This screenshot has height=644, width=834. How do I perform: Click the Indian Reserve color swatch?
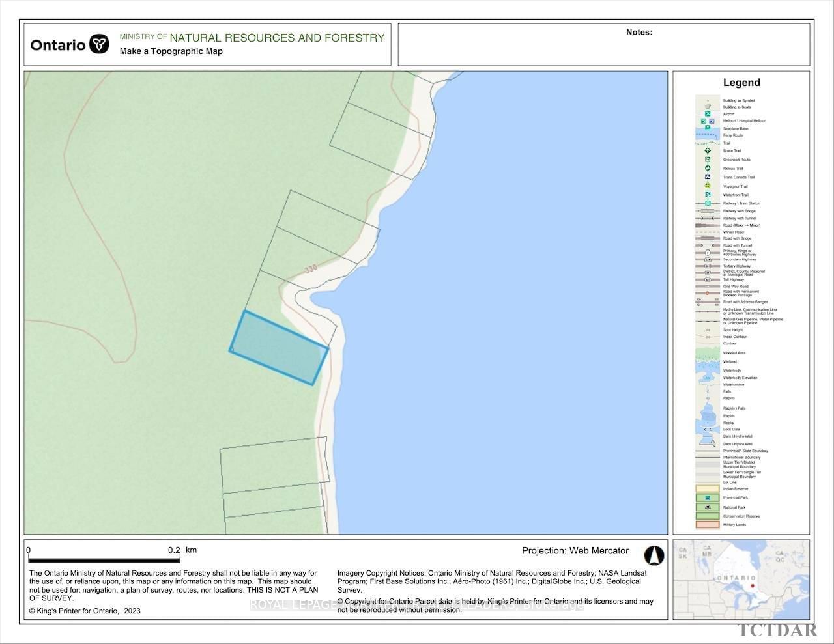pyautogui.click(x=708, y=488)
